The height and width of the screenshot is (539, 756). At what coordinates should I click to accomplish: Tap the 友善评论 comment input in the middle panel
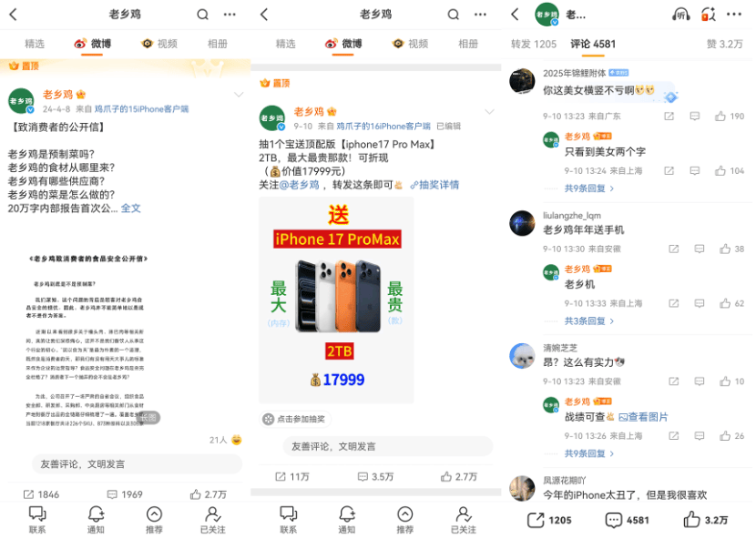[x=388, y=446]
